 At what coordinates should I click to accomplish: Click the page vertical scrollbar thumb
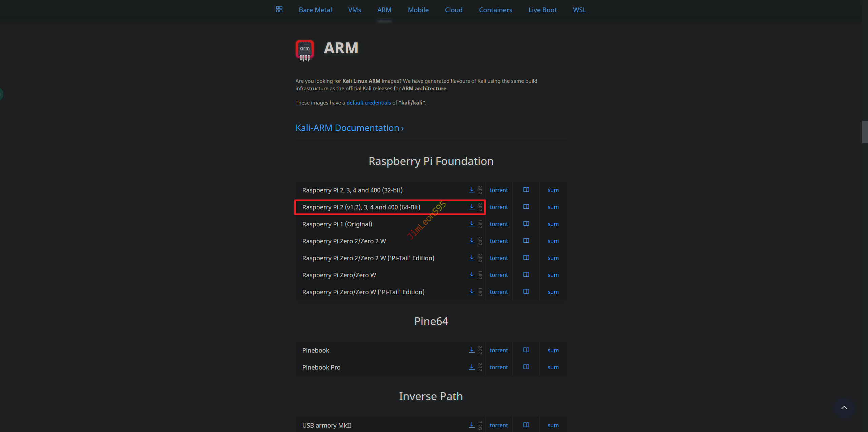865,132
